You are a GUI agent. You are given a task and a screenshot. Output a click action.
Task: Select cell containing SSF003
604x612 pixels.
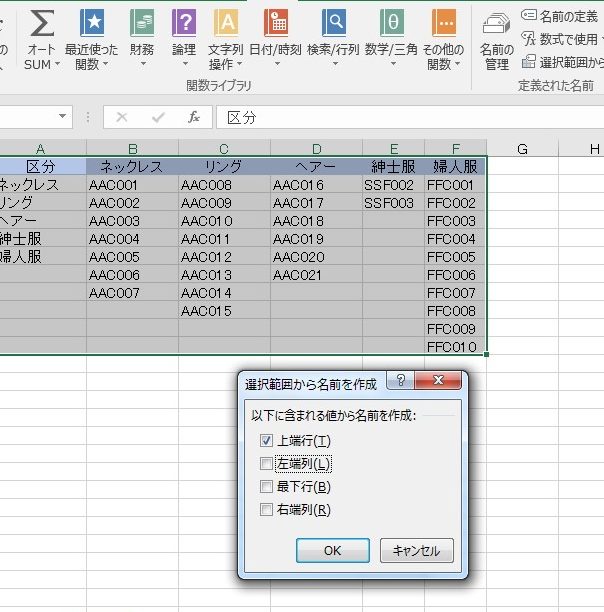point(394,203)
